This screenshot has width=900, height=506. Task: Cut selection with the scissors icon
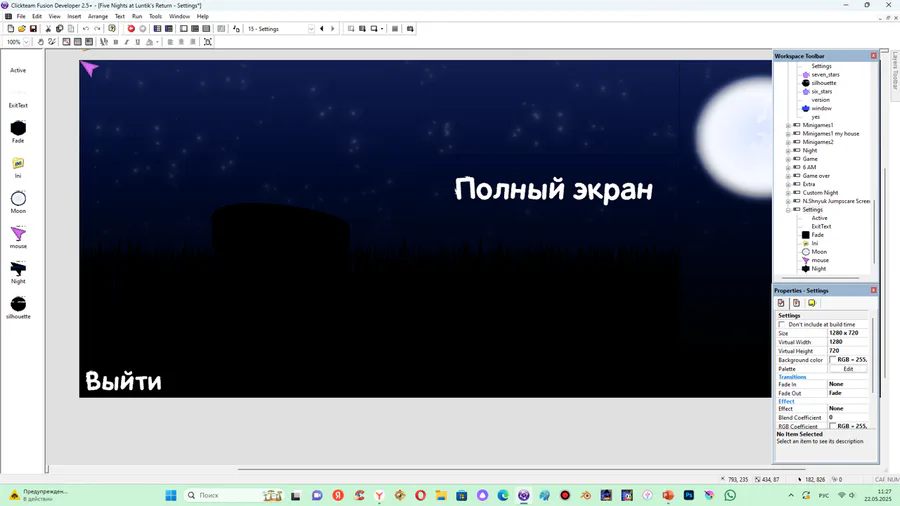[48, 29]
